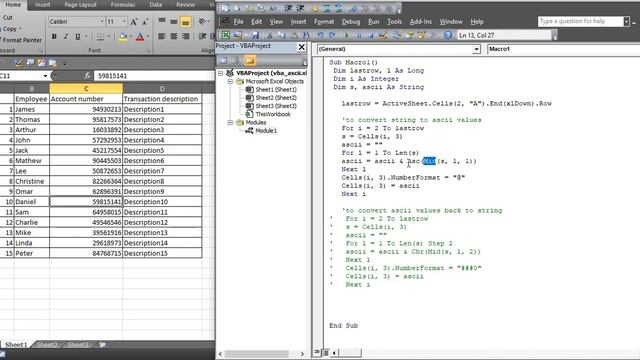The image size is (640, 360).
Task: Click the Align Text Left icon in ribbon
Action: [162, 37]
